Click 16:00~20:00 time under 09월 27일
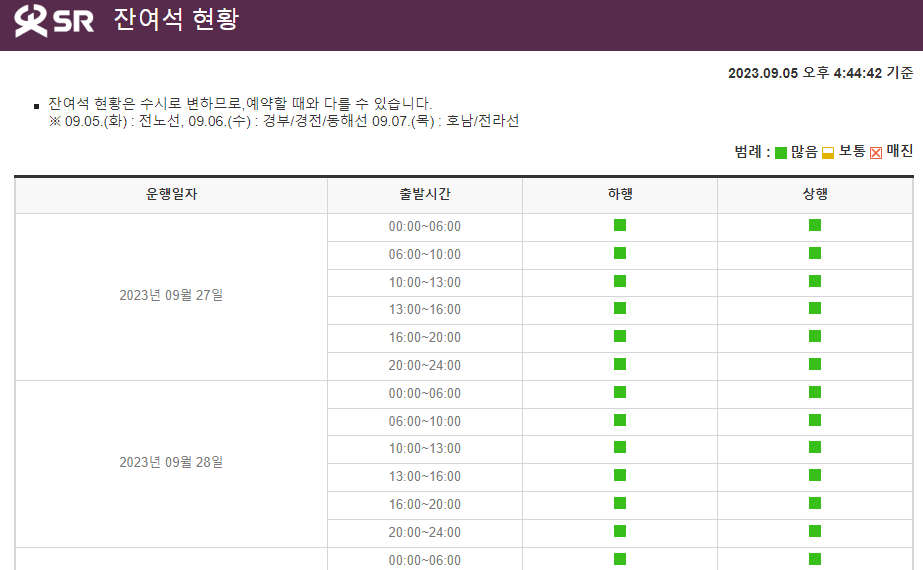 point(424,338)
